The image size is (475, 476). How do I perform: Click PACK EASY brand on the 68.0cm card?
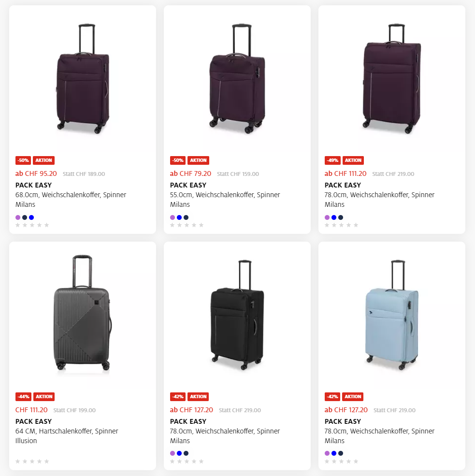(x=33, y=185)
